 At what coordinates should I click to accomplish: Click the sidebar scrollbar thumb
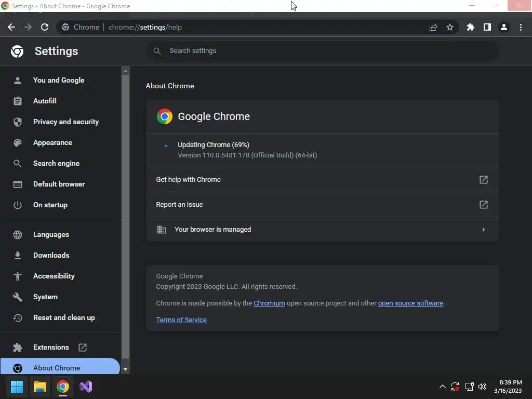coord(125,217)
